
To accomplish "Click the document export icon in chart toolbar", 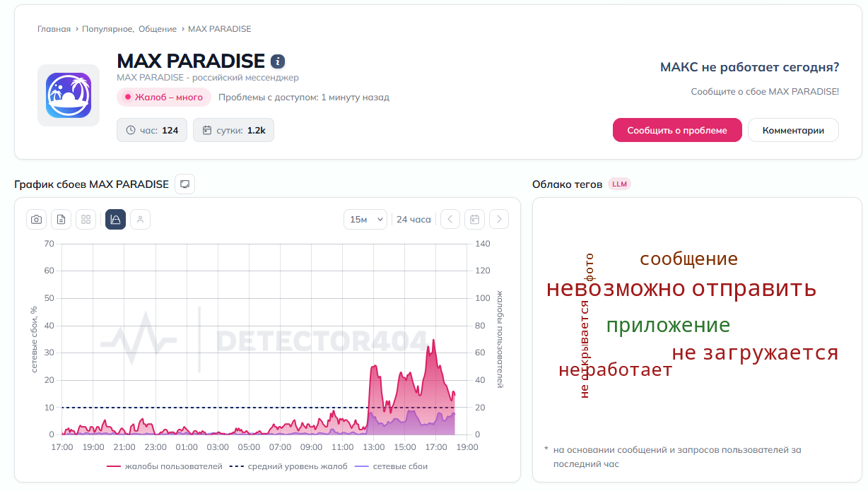I will (x=61, y=220).
